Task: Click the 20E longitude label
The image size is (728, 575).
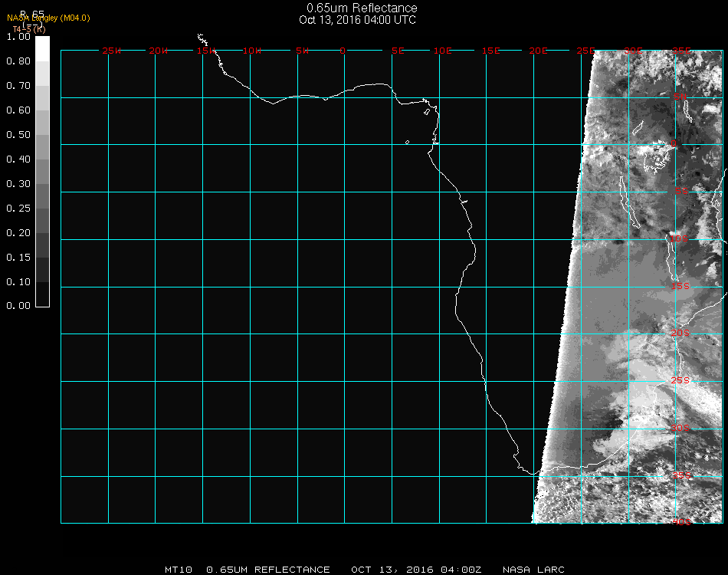Action: pos(538,51)
